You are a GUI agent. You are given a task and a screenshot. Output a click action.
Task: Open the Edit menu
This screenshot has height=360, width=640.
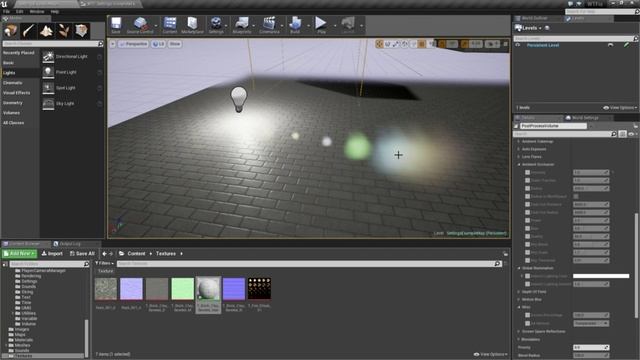(19, 11)
